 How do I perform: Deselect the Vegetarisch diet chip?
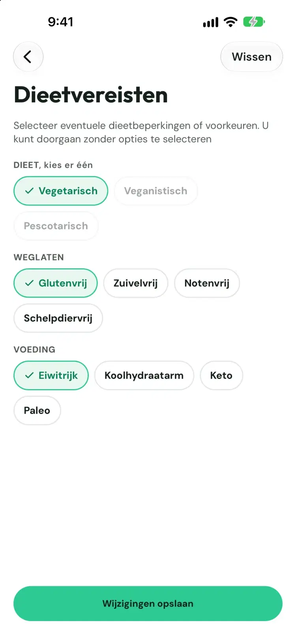pos(61,191)
